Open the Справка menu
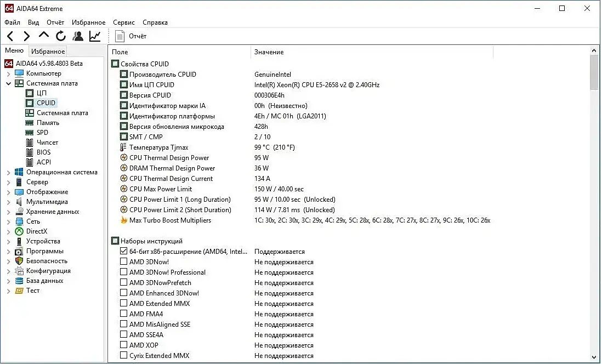 pos(155,22)
